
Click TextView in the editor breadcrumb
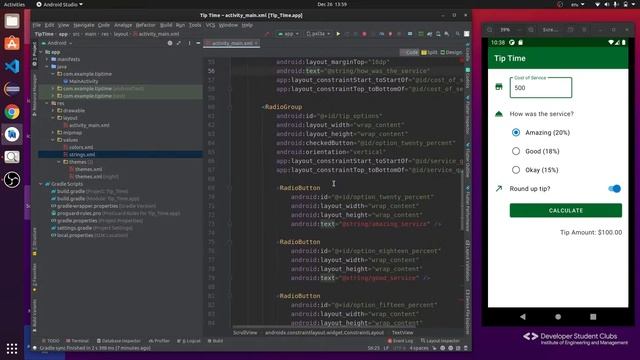pos(402,333)
